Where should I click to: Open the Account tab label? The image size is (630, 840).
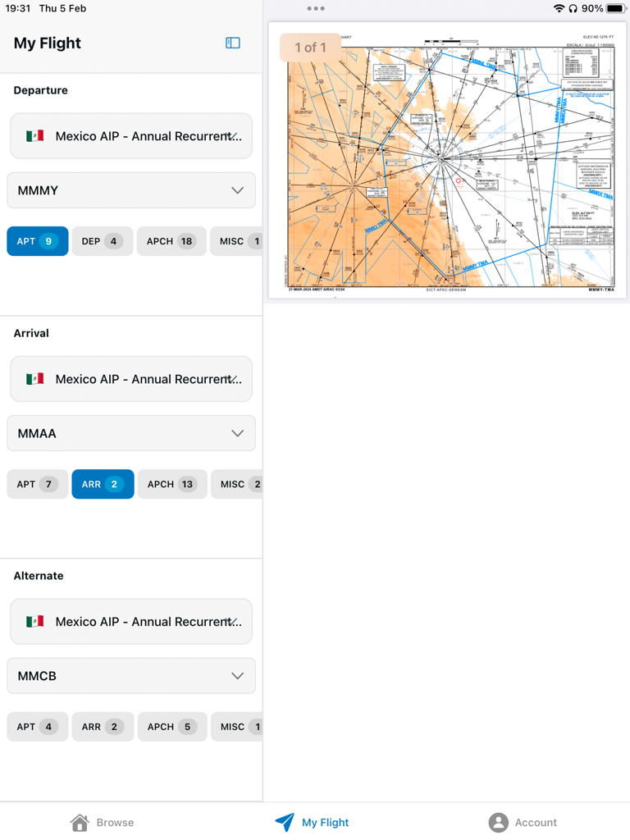536,822
